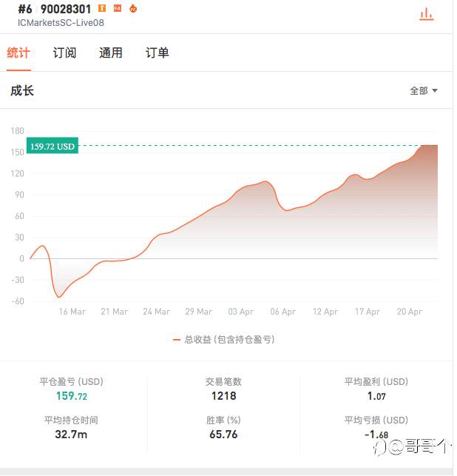Screen dimensions: 457x476
Task: Select the 16 Mar point on the axis
Action: pyautogui.click(x=72, y=312)
